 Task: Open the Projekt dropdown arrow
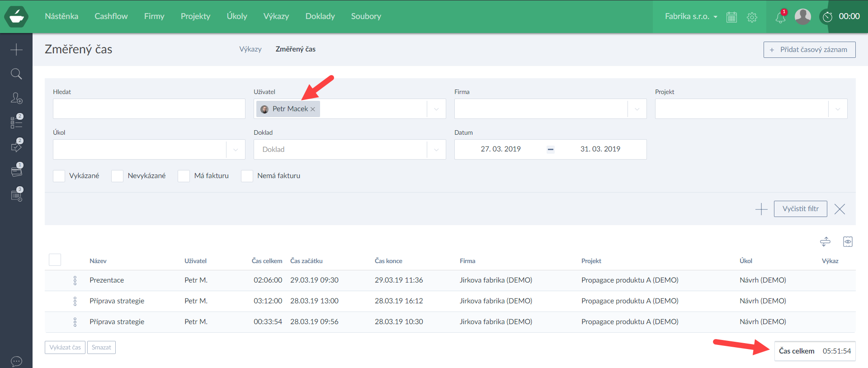pos(838,109)
